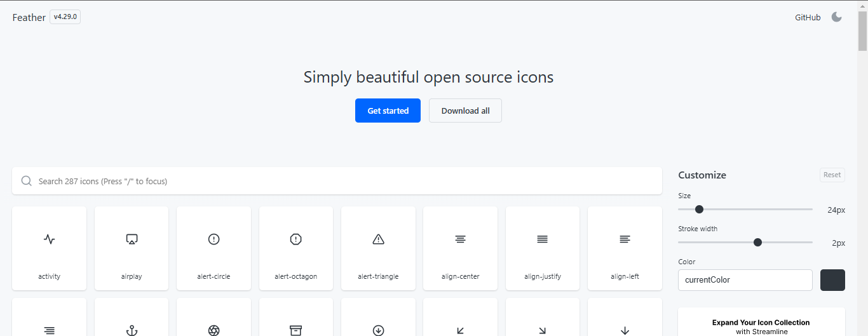Select the align-center icon

460,248
